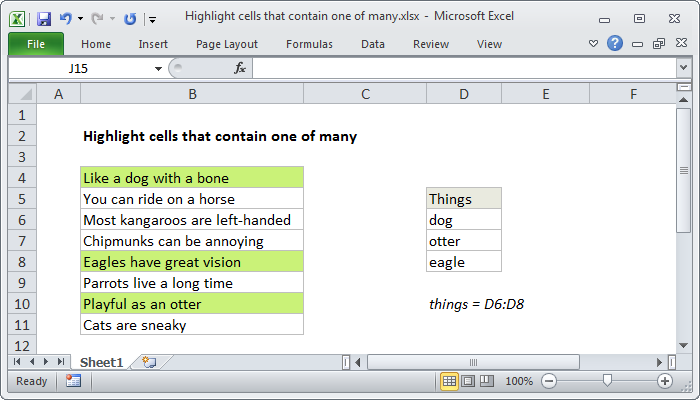Open the undo history dropdown arrow
The height and width of the screenshot is (400, 700).
click(80, 19)
